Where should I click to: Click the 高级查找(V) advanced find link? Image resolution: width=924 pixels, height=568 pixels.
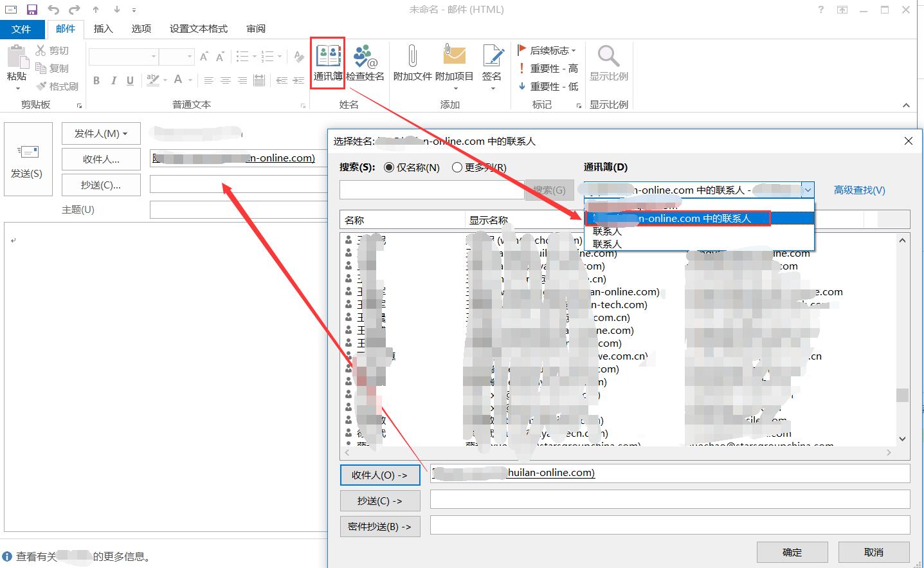[x=859, y=190]
